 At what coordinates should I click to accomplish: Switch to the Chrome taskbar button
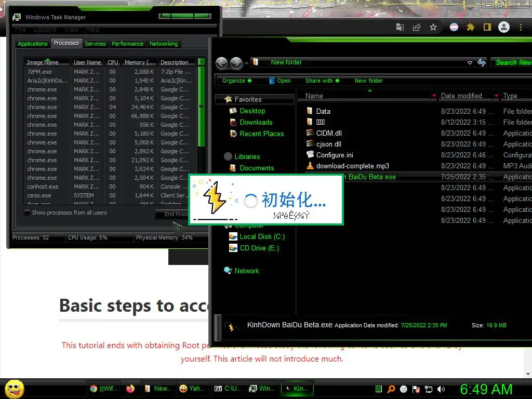click(x=104, y=389)
